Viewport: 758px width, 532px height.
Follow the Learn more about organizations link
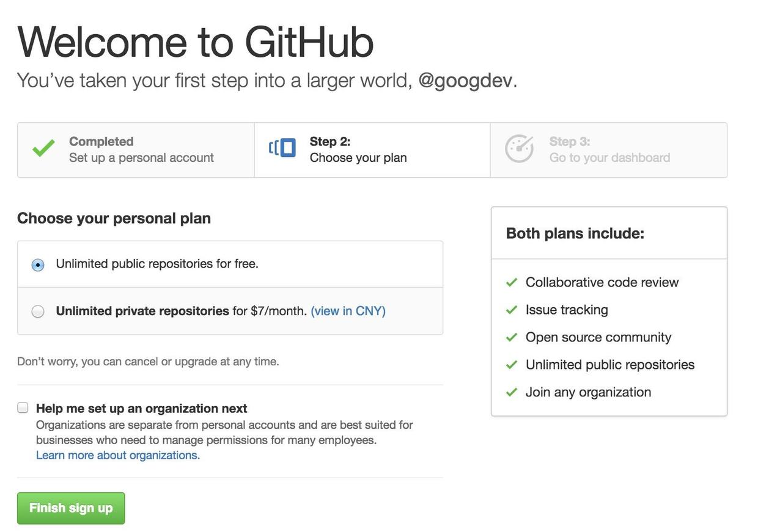click(x=118, y=455)
